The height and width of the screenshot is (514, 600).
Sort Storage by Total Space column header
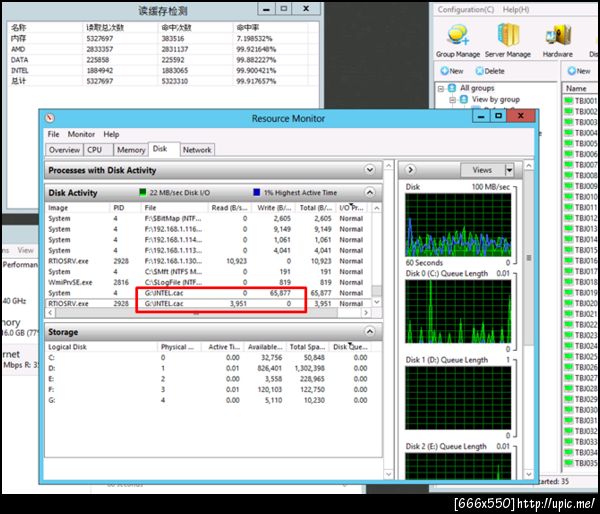[307, 347]
